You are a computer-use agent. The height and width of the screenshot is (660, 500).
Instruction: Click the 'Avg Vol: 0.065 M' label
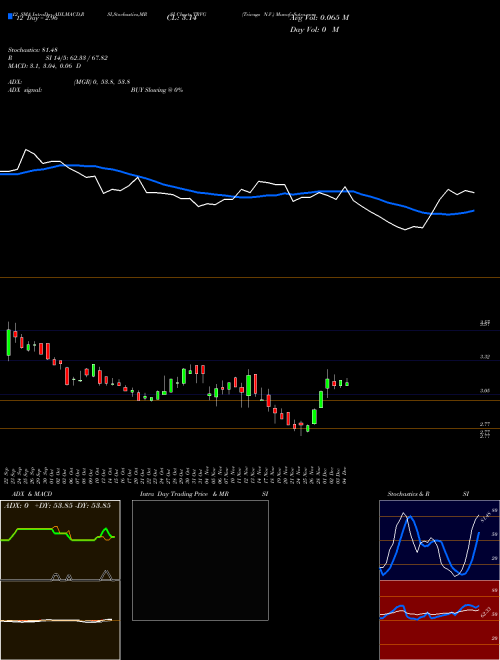coord(319,18)
